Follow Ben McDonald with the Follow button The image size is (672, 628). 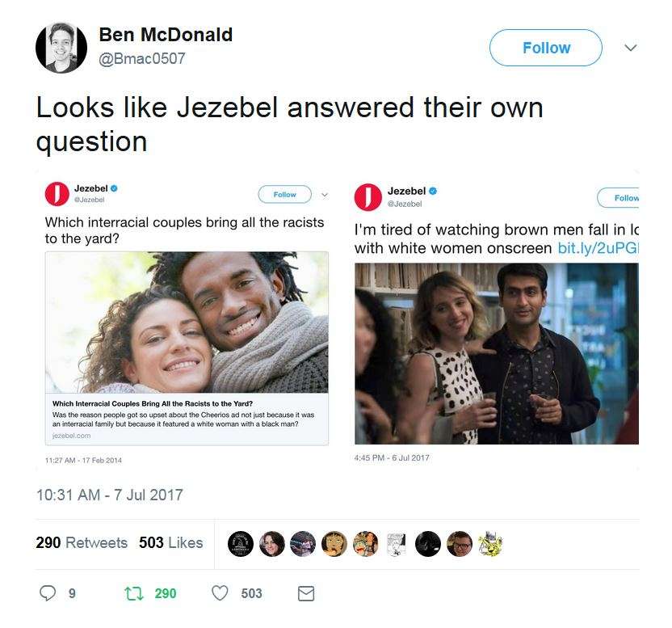pos(545,48)
